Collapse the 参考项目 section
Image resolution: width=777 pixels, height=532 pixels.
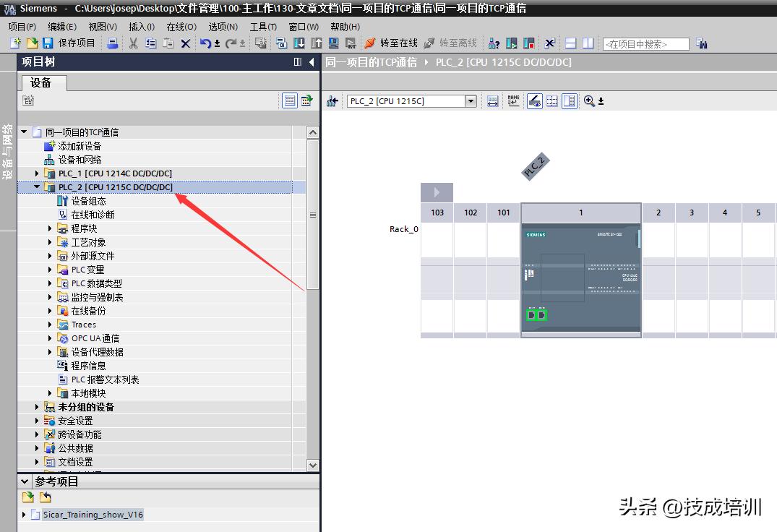(x=25, y=481)
